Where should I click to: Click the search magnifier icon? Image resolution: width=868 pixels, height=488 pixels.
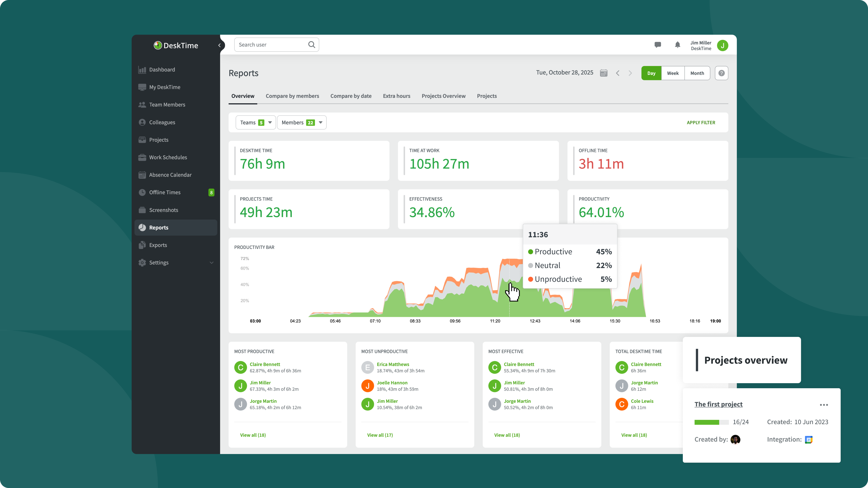pos(312,45)
